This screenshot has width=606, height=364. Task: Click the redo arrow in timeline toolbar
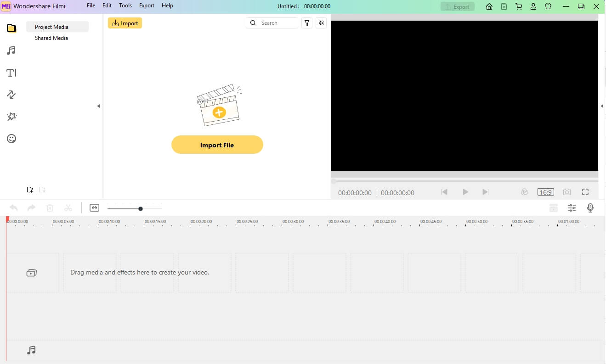(31, 208)
